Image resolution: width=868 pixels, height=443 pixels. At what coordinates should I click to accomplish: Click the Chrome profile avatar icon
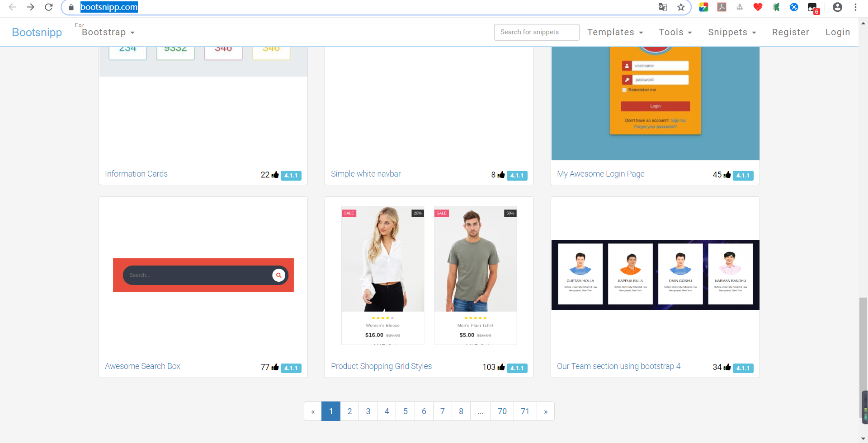(x=837, y=7)
